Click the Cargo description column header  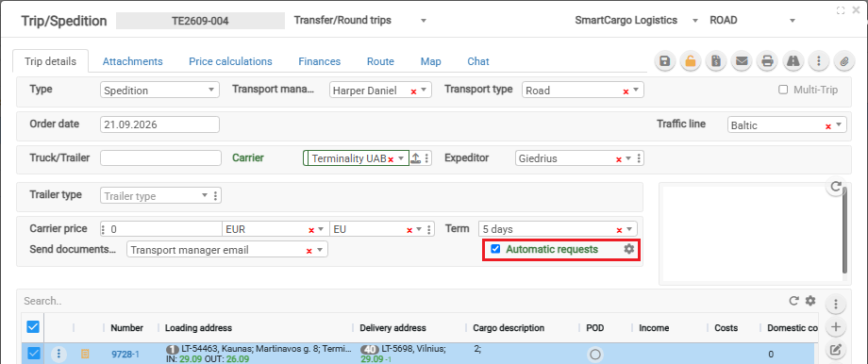tap(509, 328)
